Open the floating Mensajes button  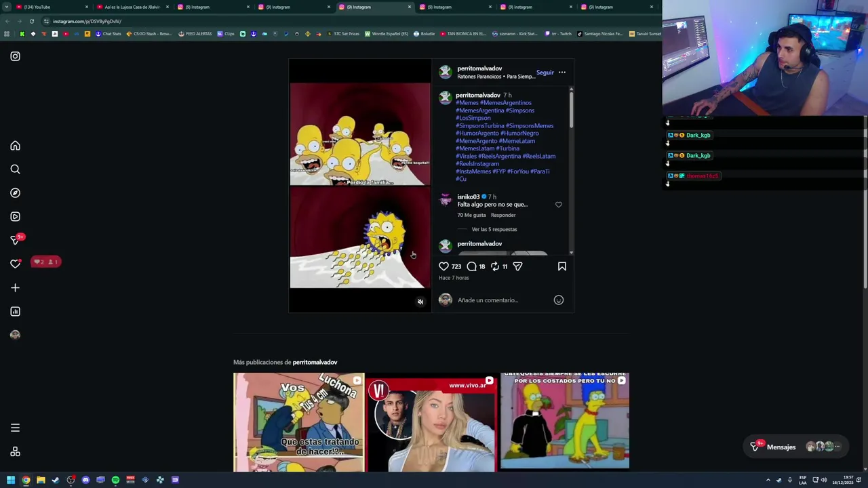795,447
